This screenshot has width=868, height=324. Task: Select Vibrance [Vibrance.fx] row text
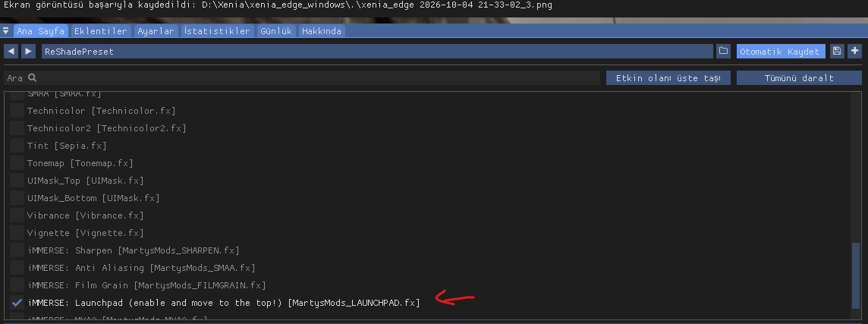(86, 215)
